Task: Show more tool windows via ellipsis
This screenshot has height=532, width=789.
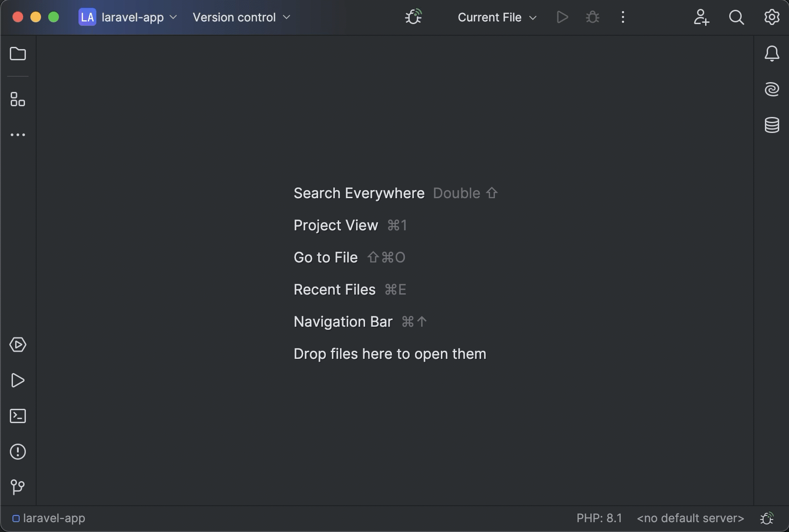Action: click(x=18, y=135)
